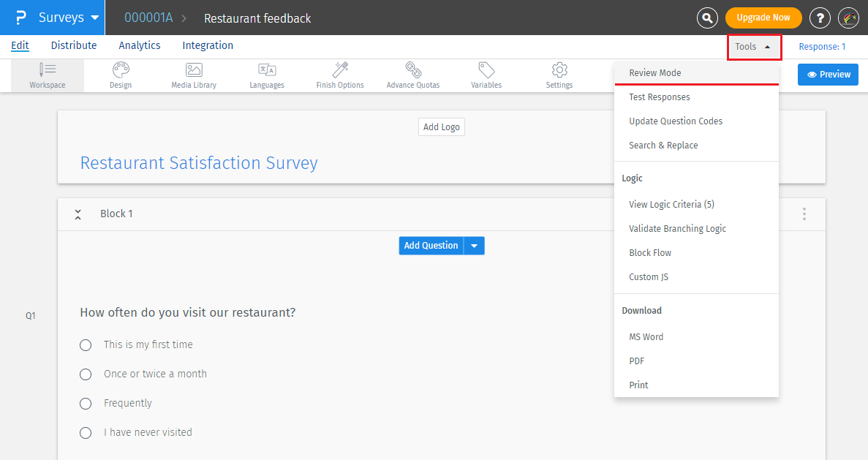This screenshot has height=460, width=868.
Task: Choose Review Mode from Tools menu
Action: [x=655, y=73]
